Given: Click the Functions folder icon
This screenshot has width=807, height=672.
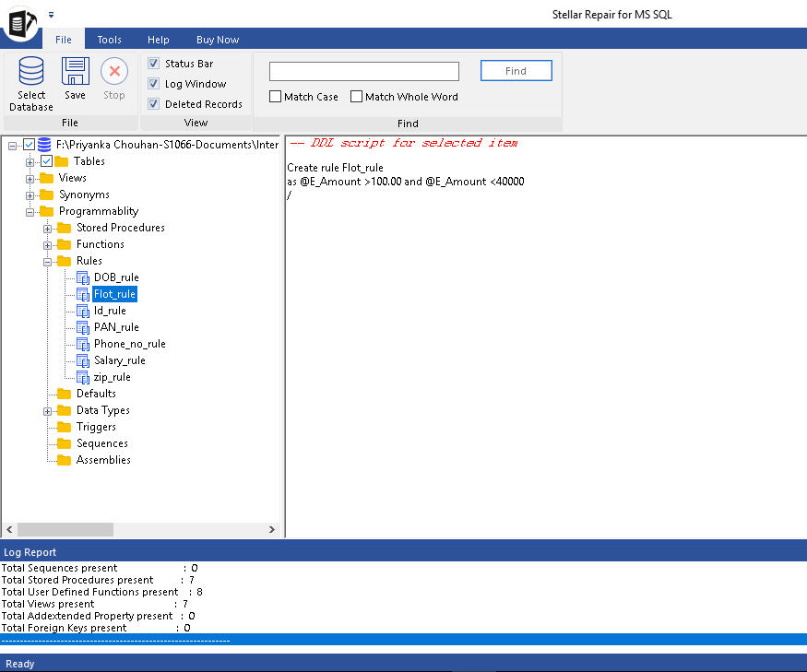Looking at the screenshot, I should tap(64, 244).
